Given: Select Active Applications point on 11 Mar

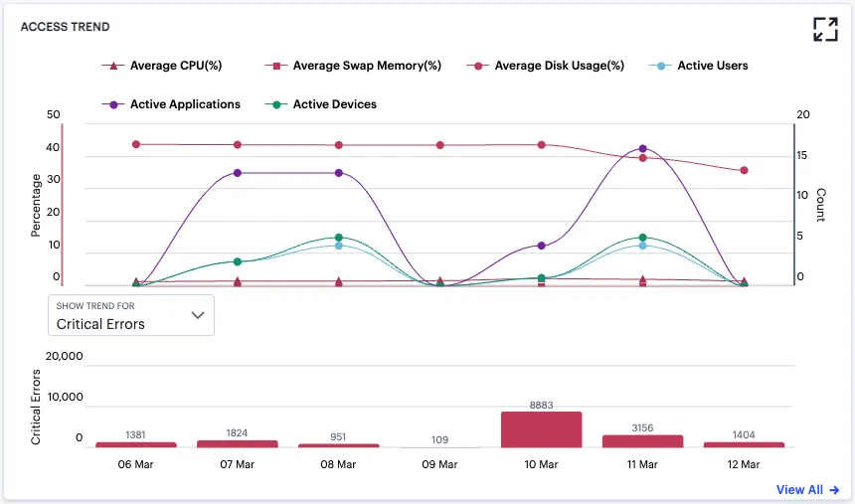Looking at the screenshot, I should 642,149.
